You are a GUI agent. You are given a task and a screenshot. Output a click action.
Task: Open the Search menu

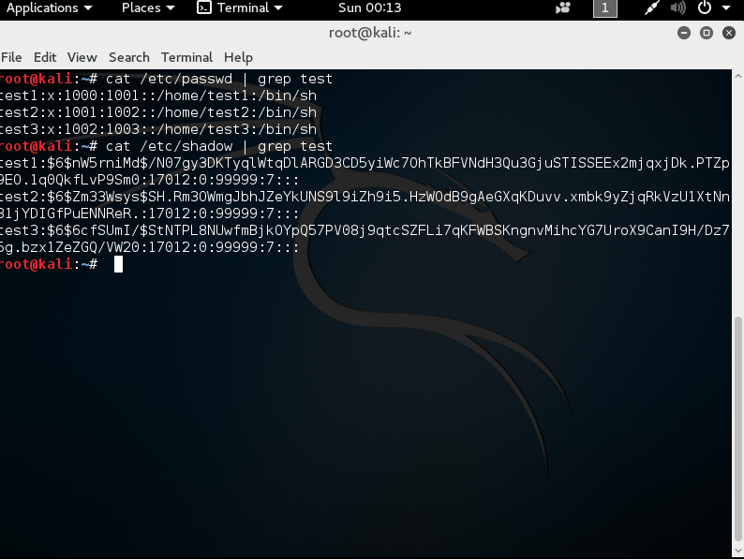coord(129,57)
